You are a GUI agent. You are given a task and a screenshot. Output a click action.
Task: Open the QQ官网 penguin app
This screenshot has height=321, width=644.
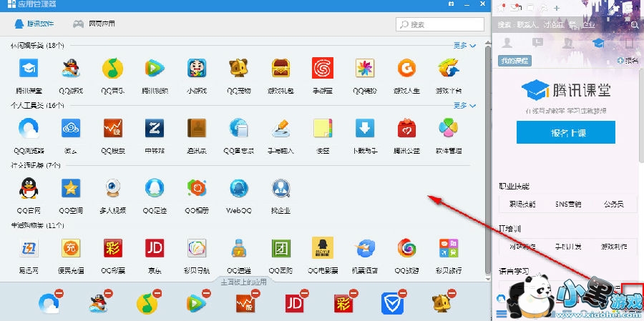29,188
